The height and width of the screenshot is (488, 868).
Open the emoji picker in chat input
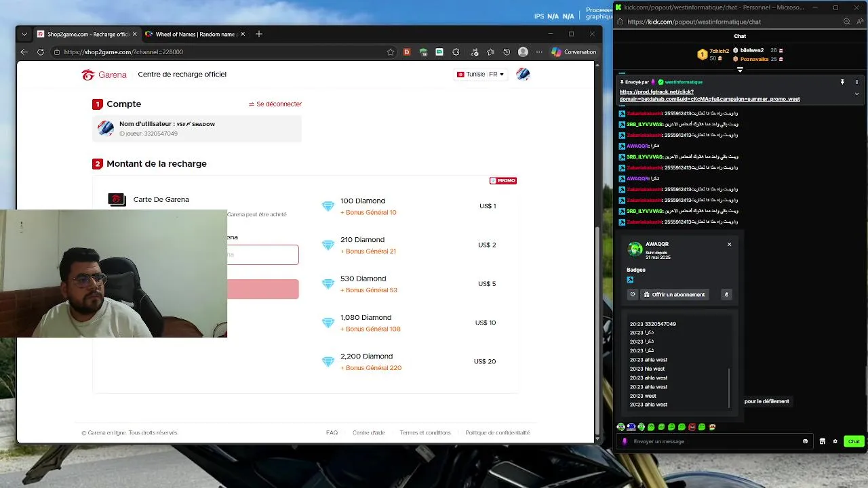tap(805, 441)
